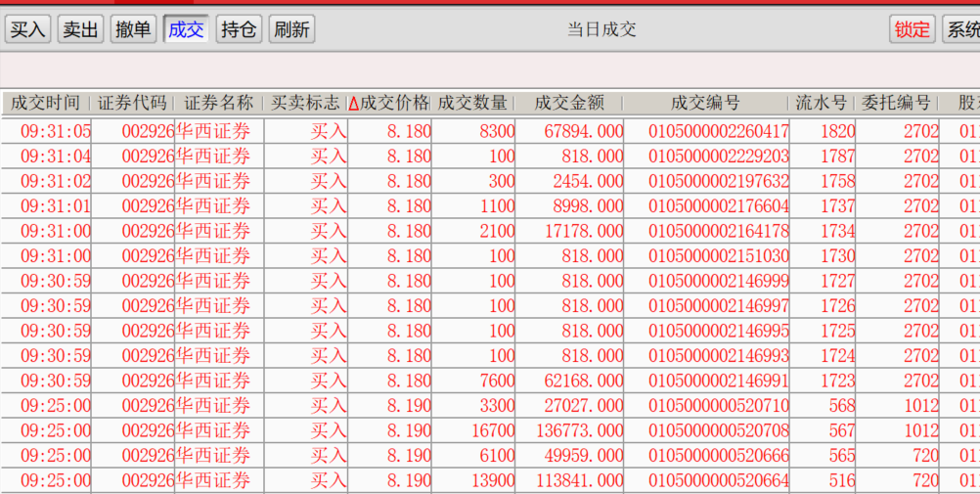The height and width of the screenshot is (494, 980).
Task: Click amount cell 113841.000
Action: 579,481
